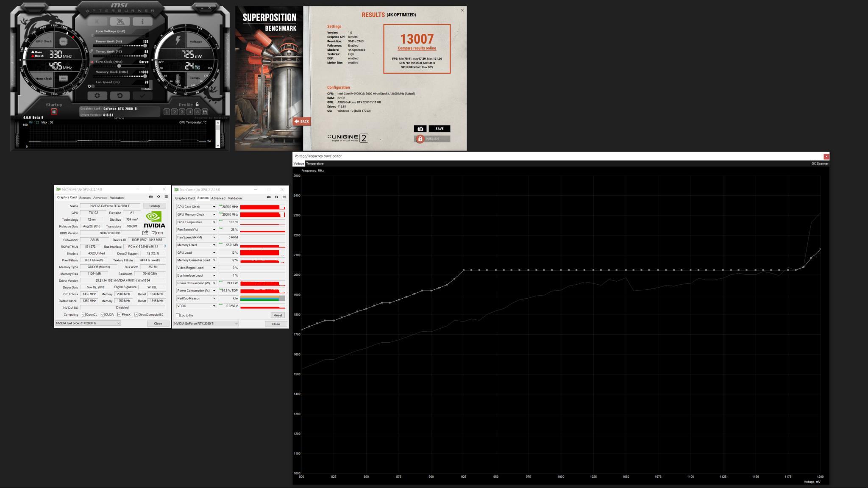Click the BIOS share export icon in GPU-Z
The image size is (868, 488).
(x=145, y=233)
